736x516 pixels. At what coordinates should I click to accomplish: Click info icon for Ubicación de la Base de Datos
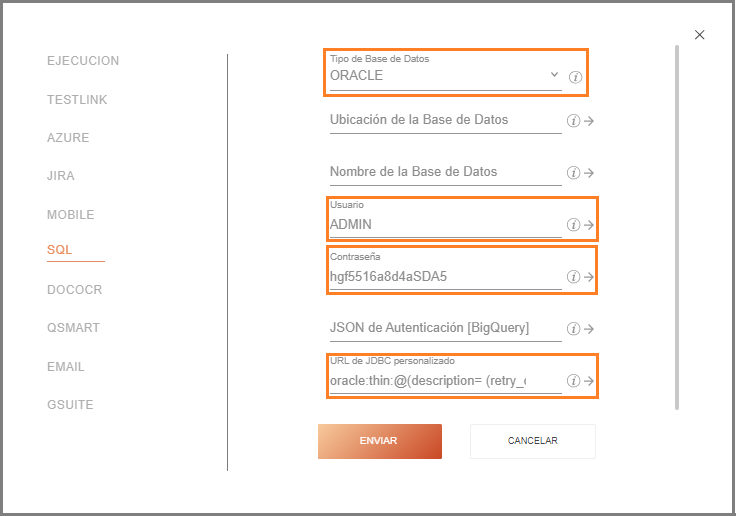pos(573,121)
